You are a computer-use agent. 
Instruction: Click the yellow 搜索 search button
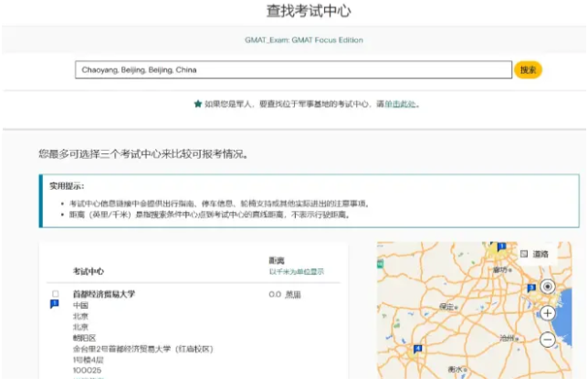[x=528, y=69]
